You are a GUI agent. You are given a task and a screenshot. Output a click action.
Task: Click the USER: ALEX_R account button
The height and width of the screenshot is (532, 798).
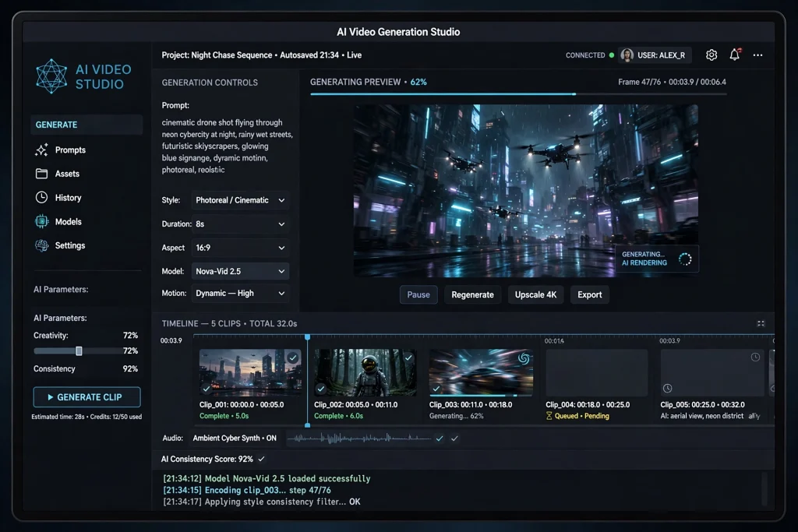point(655,55)
